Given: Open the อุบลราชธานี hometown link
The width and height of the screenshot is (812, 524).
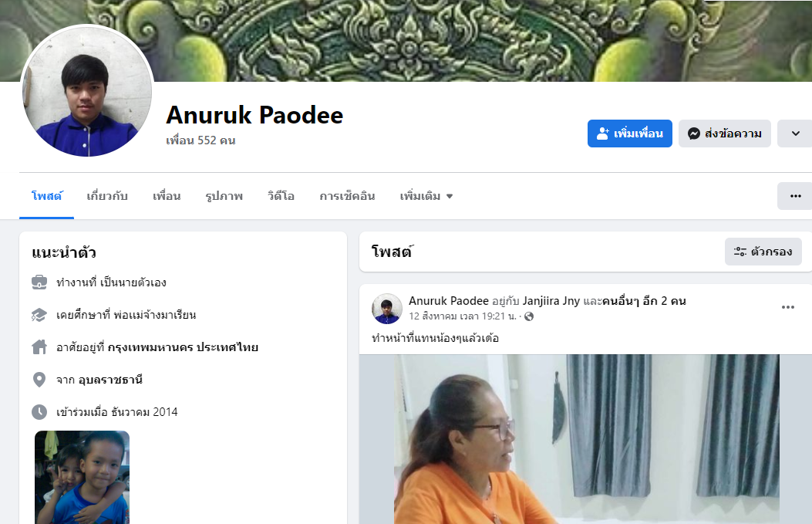Looking at the screenshot, I should pyautogui.click(x=110, y=380).
